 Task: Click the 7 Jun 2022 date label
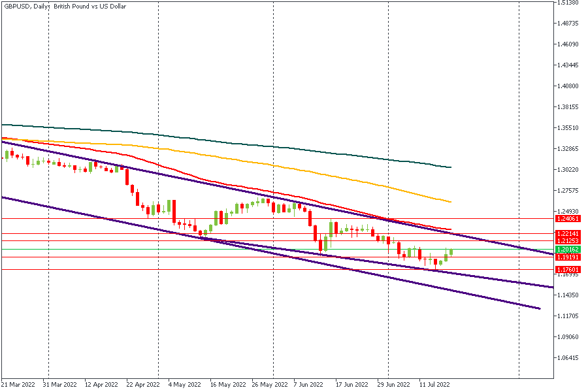click(x=310, y=385)
